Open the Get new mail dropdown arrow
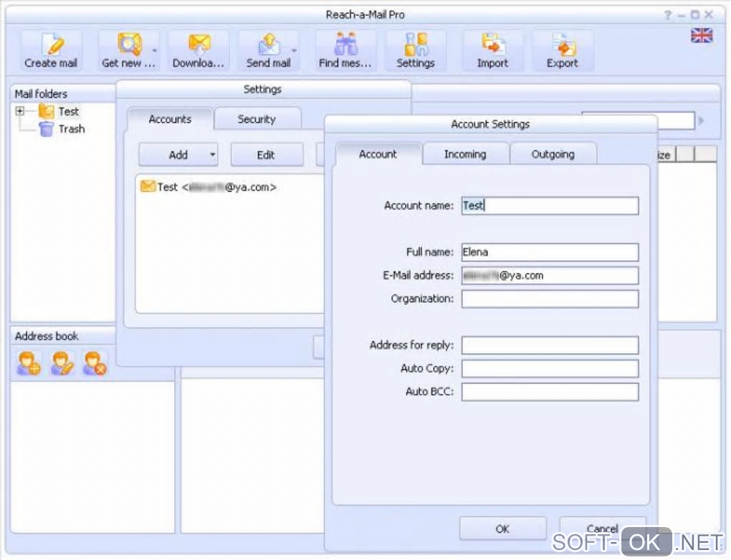This screenshot has width=731, height=560. (154, 50)
